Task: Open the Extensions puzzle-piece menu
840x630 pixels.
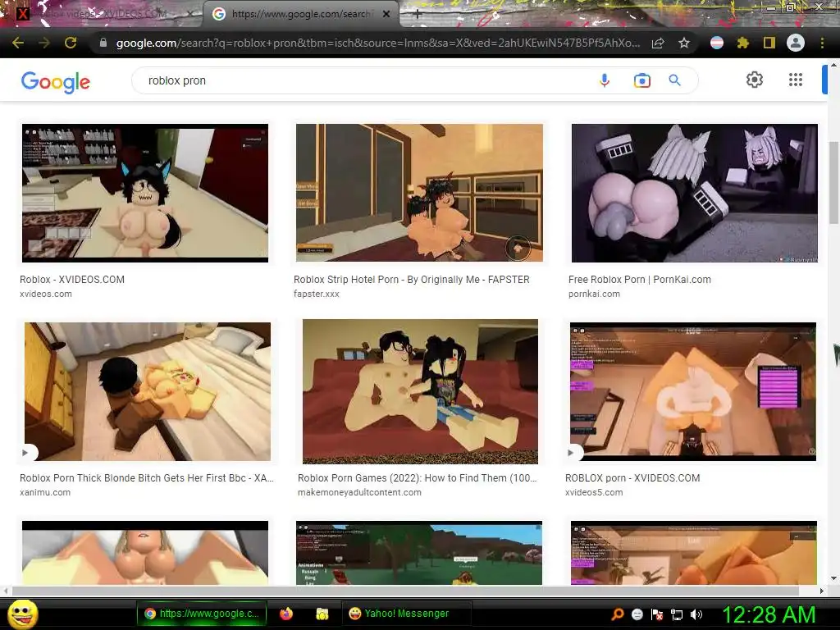Action: [x=742, y=43]
